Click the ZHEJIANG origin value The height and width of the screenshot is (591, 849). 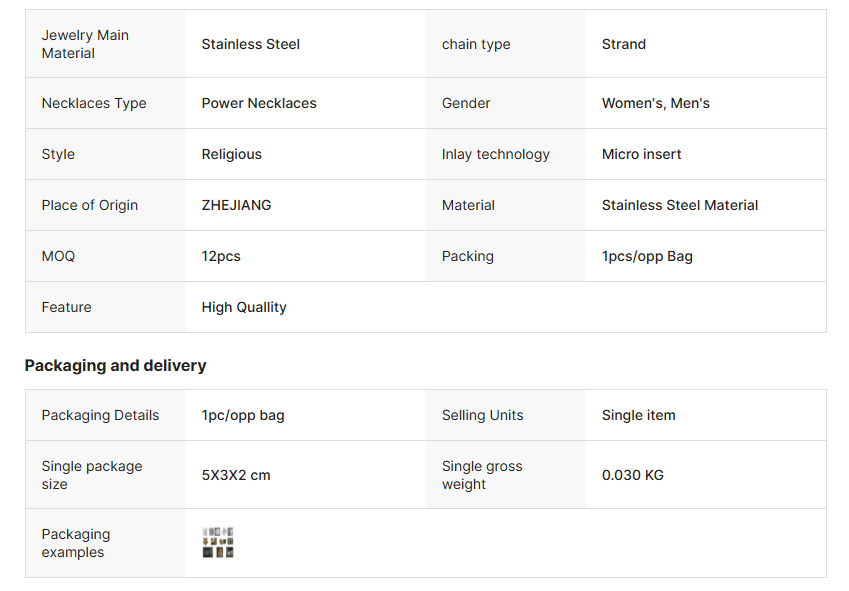click(x=237, y=205)
